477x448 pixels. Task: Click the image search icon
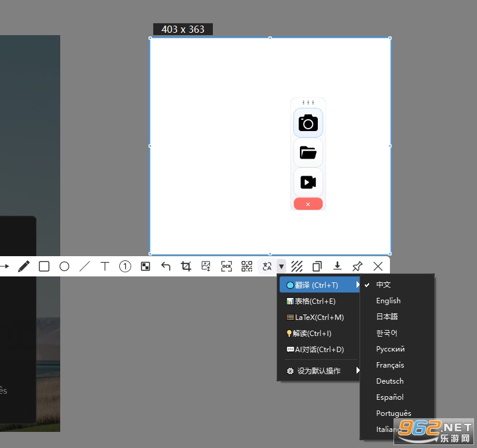tap(206, 266)
